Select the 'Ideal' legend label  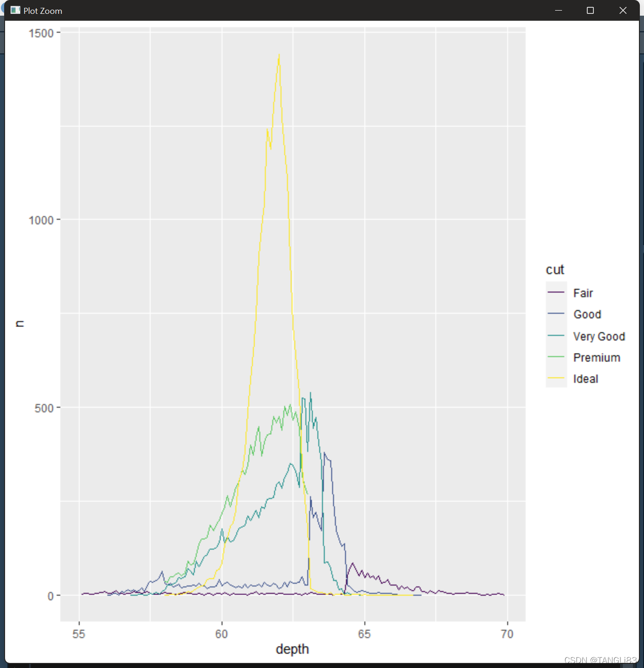(x=585, y=379)
